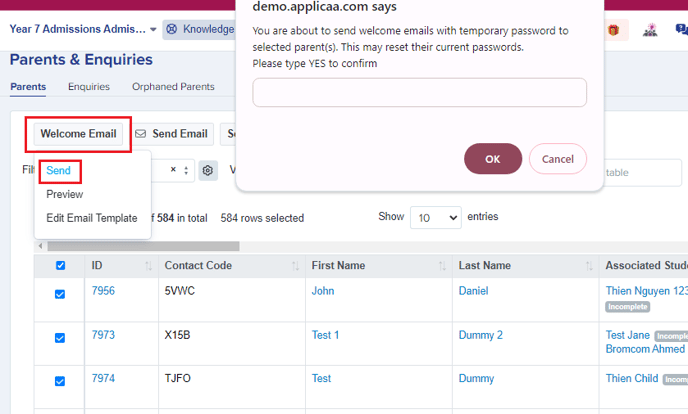Open the Welcome Email dropdown button
The width and height of the screenshot is (688, 414).
pyautogui.click(x=78, y=134)
